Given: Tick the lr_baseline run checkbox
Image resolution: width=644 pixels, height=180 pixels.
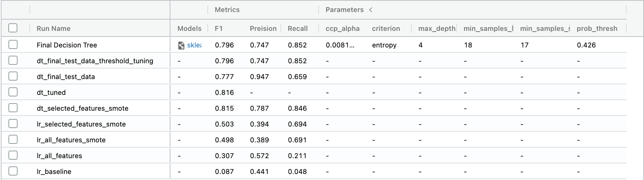Looking at the screenshot, I should tap(13, 171).
